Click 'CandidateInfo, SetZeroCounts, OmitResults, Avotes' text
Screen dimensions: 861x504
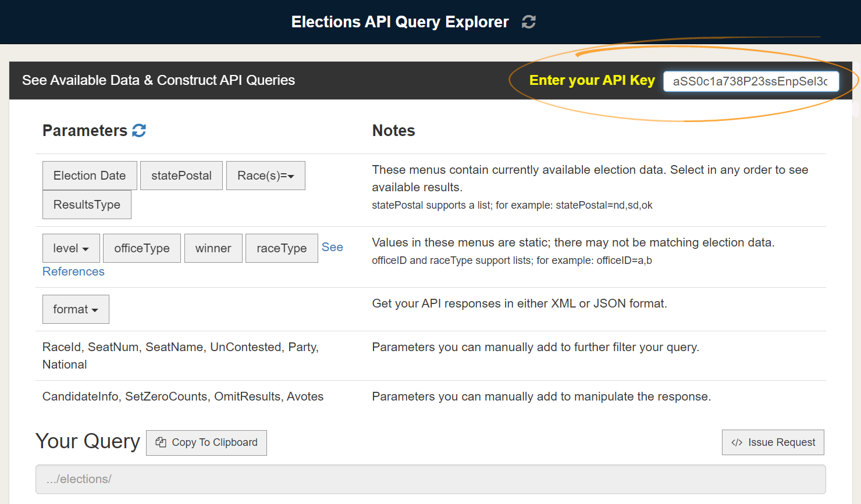tap(183, 396)
